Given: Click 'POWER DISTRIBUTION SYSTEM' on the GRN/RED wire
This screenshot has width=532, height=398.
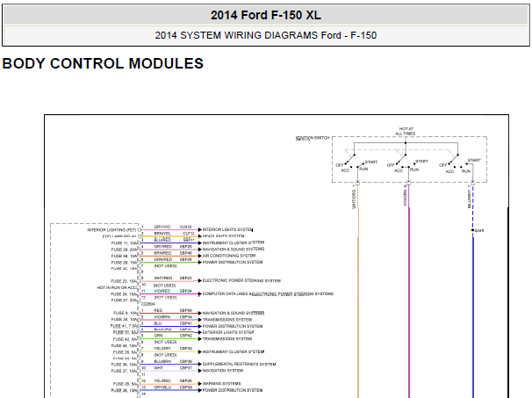Looking at the screenshot, I should 233,262.
